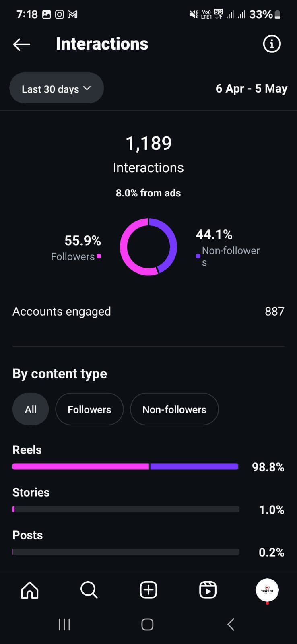Go back using the arrow icon

pyautogui.click(x=22, y=44)
